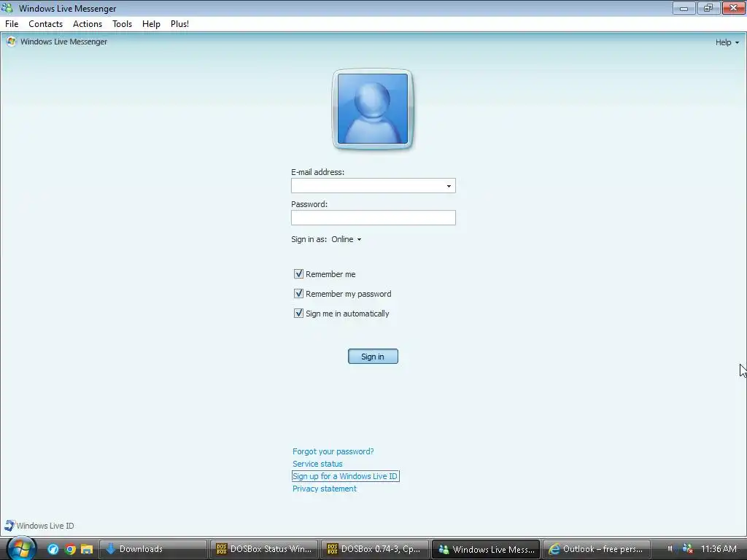Open the Plus! menu
747x560 pixels.
(x=179, y=24)
